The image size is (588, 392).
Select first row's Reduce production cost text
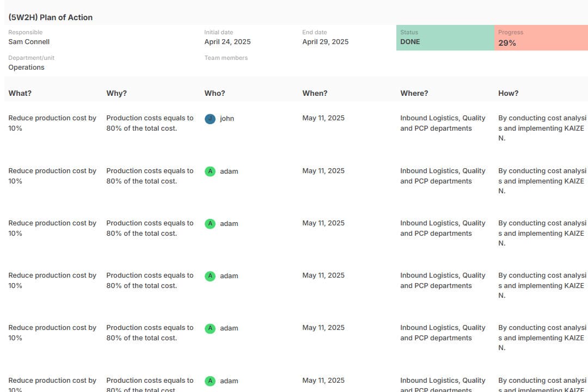pyautogui.click(x=52, y=123)
